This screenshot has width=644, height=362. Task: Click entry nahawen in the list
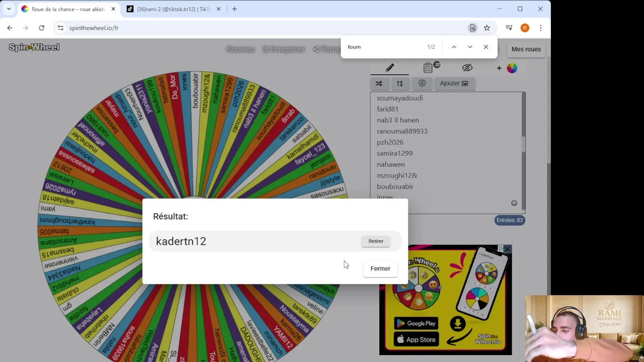point(390,164)
